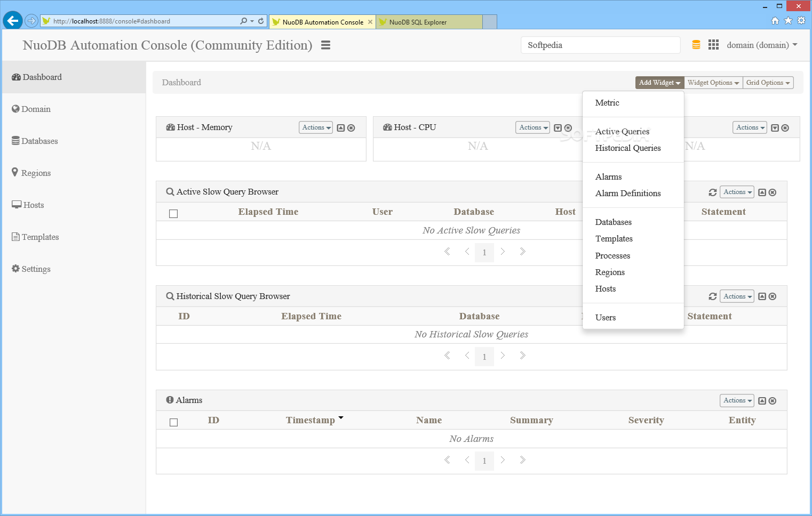Remove the Alarms widget
This screenshot has width=812, height=516.
click(x=773, y=401)
